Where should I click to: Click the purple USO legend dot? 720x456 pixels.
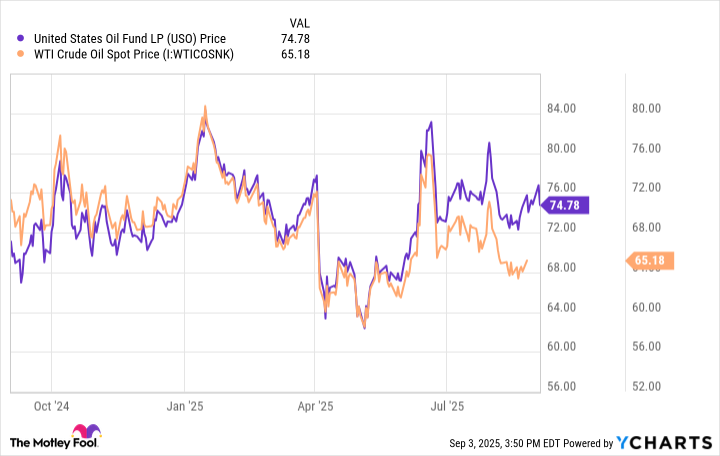tap(22, 39)
